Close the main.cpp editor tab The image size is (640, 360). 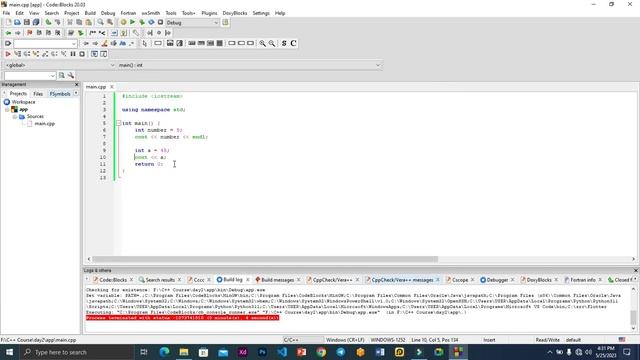111,87
